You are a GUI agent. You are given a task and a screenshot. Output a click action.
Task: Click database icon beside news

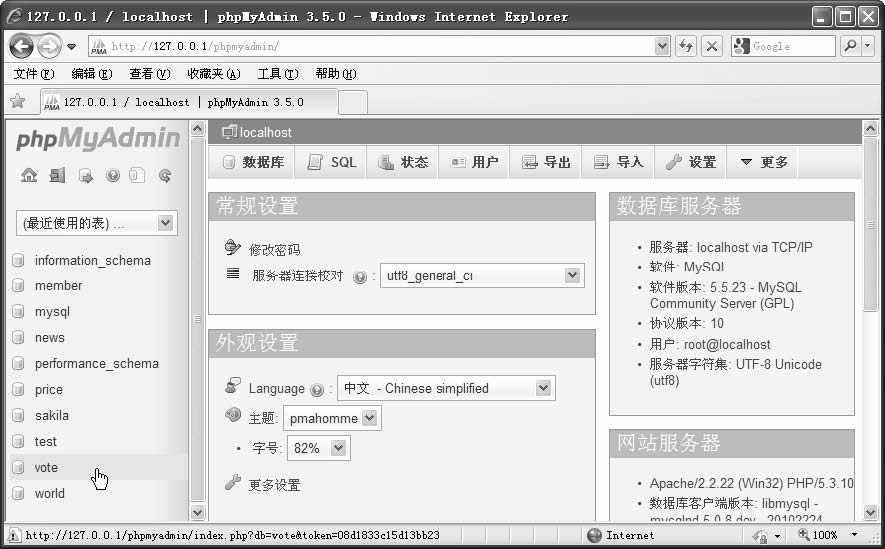pyautogui.click(x=19, y=337)
